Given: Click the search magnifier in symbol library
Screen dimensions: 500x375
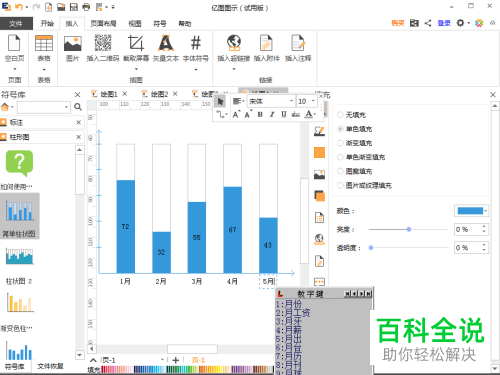Looking at the screenshot, I should tap(78, 107).
